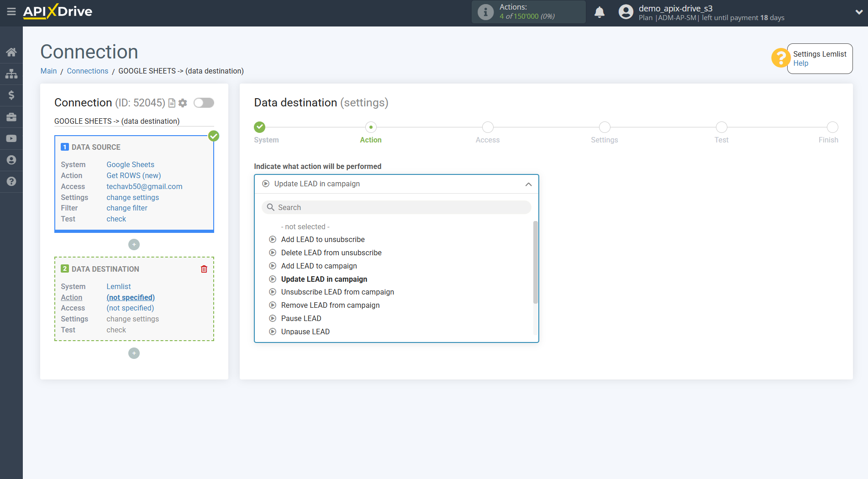This screenshot has height=479, width=868.
Task: Choose 'Pause LEAD' action
Action: pos(301,318)
